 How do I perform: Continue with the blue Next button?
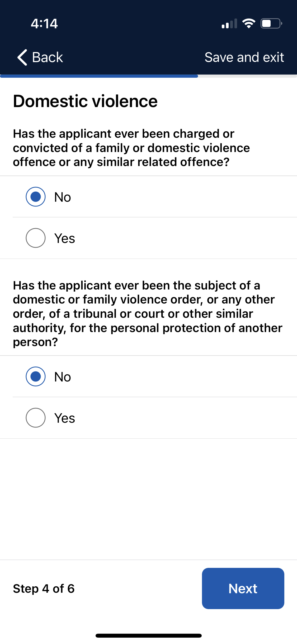243,588
